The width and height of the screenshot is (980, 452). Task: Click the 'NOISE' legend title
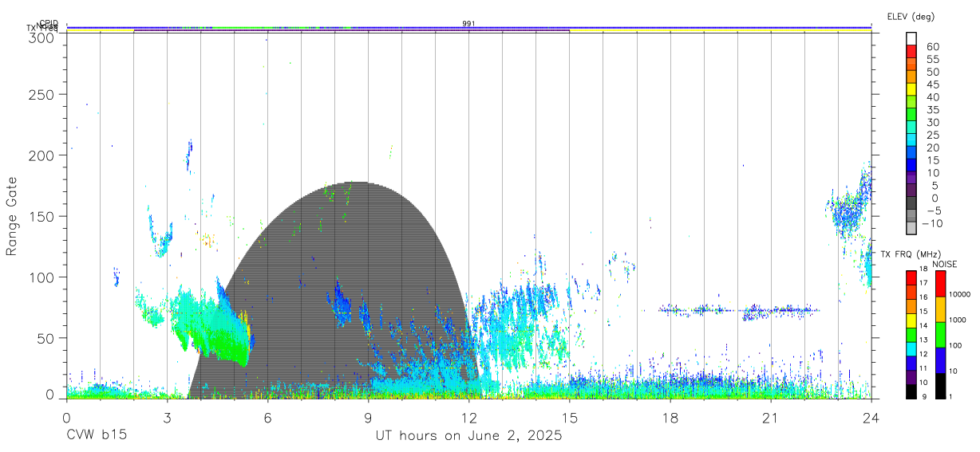(944, 264)
